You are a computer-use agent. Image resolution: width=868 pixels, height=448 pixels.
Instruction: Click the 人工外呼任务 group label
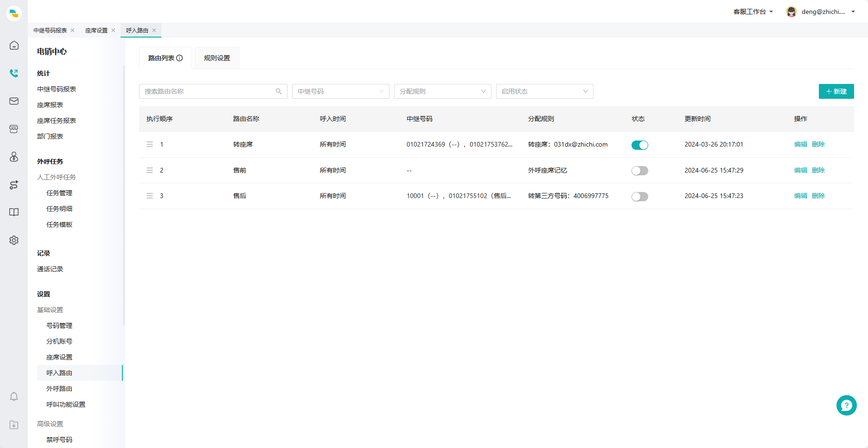point(57,177)
